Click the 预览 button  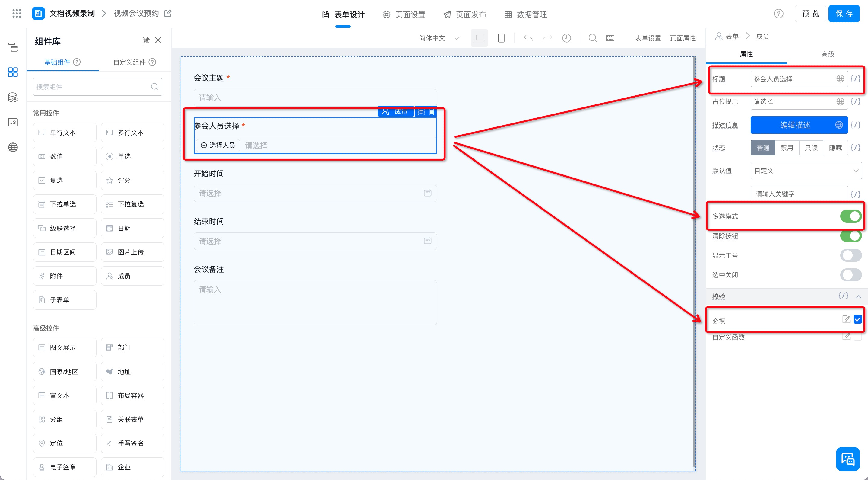[810, 14]
